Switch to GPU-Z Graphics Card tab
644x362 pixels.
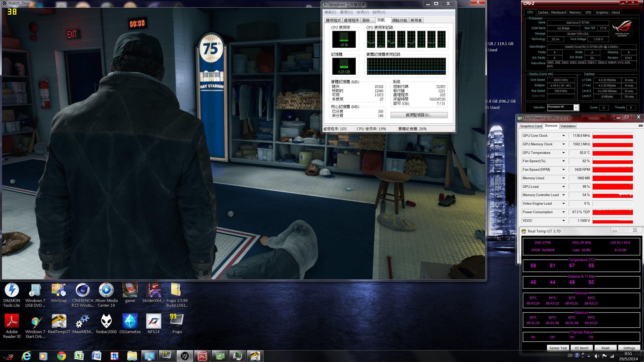pos(531,126)
